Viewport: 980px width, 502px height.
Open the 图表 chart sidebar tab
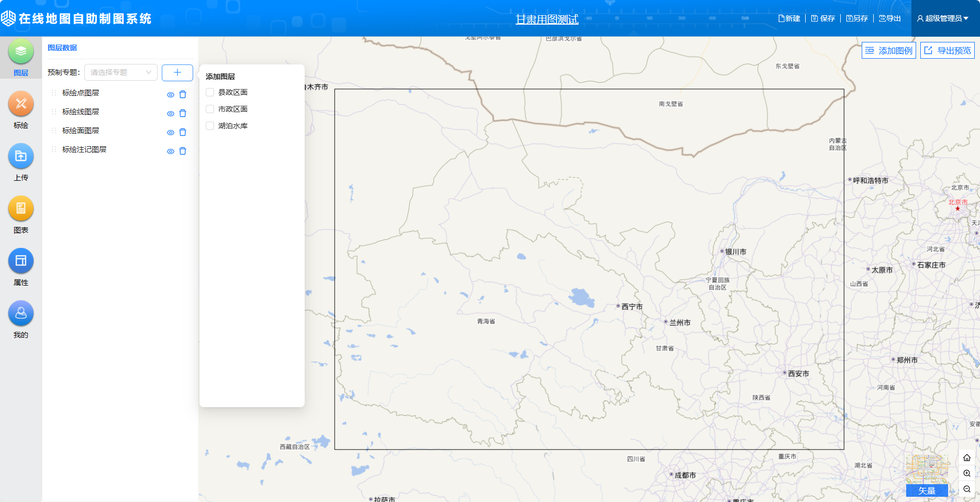click(21, 214)
